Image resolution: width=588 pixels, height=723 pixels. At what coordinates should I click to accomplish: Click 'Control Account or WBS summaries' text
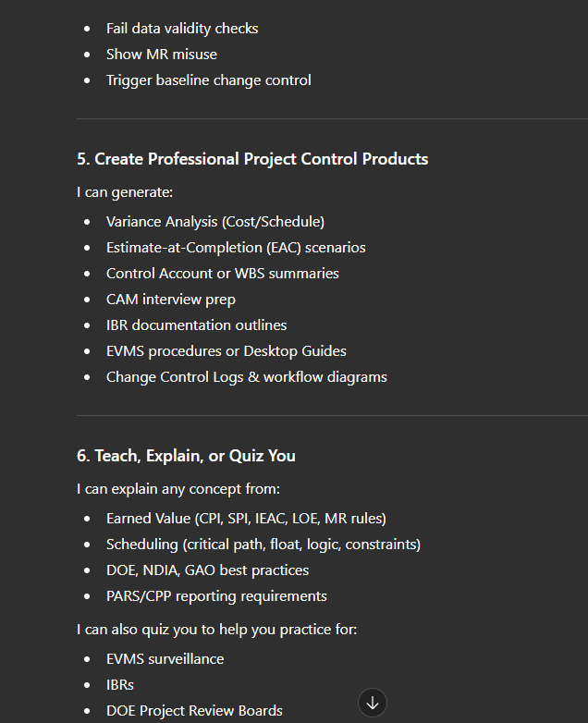click(222, 274)
